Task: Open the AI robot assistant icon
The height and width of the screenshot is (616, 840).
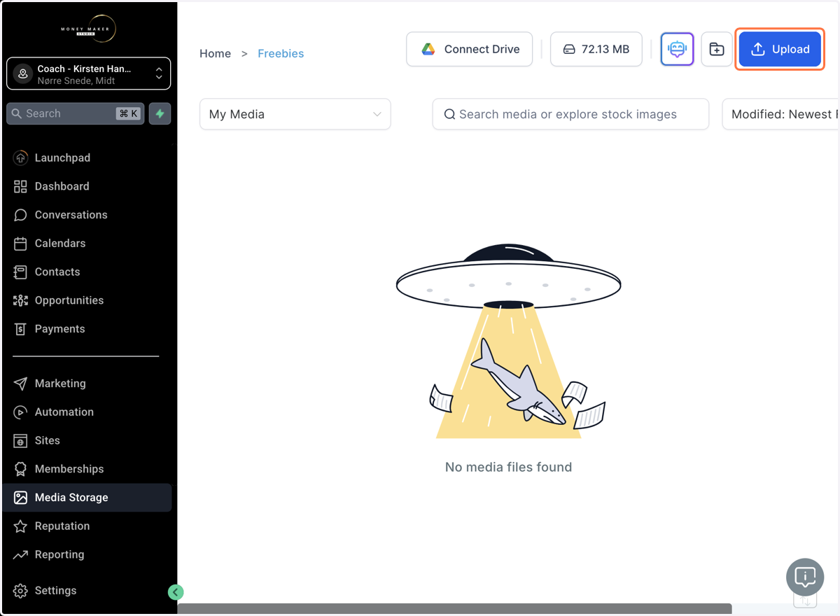Action: 677,49
